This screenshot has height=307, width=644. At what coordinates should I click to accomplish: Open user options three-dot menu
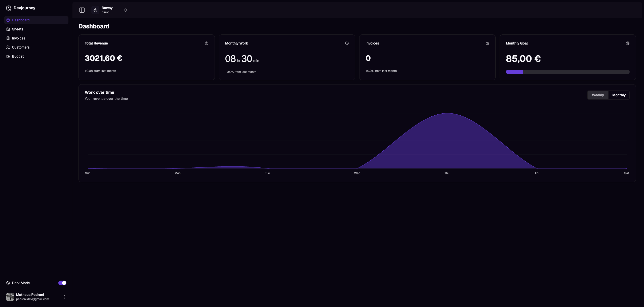[x=64, y=297]
